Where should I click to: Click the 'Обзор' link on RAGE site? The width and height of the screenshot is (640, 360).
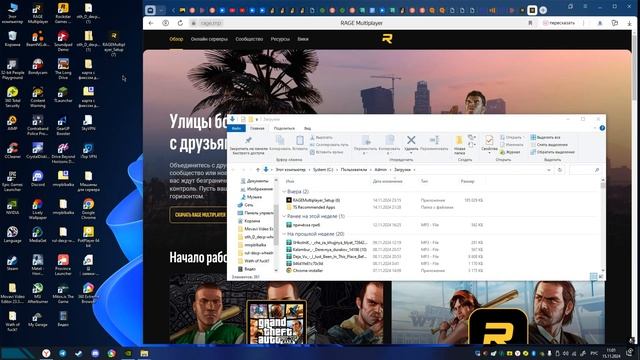(x=176, y=39)
